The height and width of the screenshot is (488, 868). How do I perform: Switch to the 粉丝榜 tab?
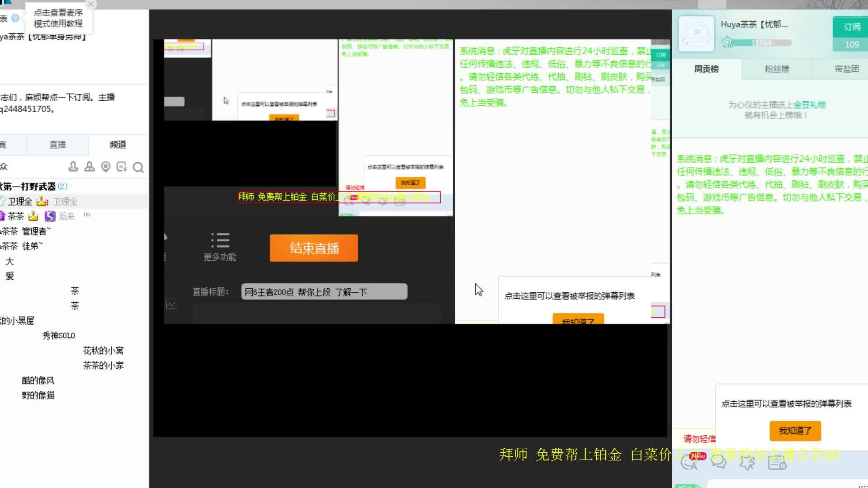[x=776, y=70]
